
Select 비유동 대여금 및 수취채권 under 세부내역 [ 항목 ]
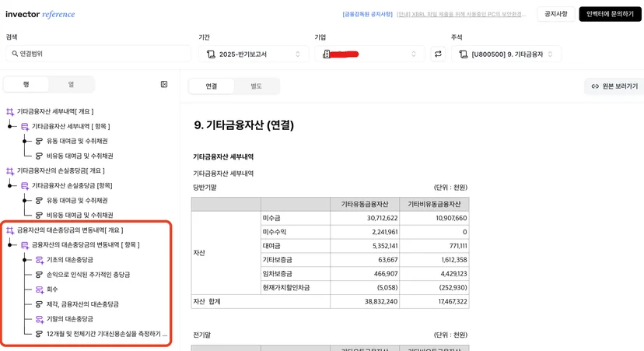click(79, 156)
